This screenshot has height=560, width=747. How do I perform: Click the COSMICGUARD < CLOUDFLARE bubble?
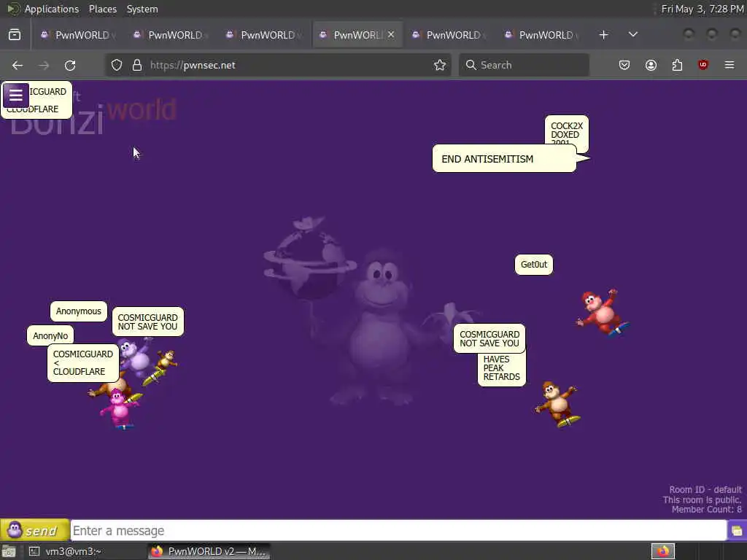83,363
